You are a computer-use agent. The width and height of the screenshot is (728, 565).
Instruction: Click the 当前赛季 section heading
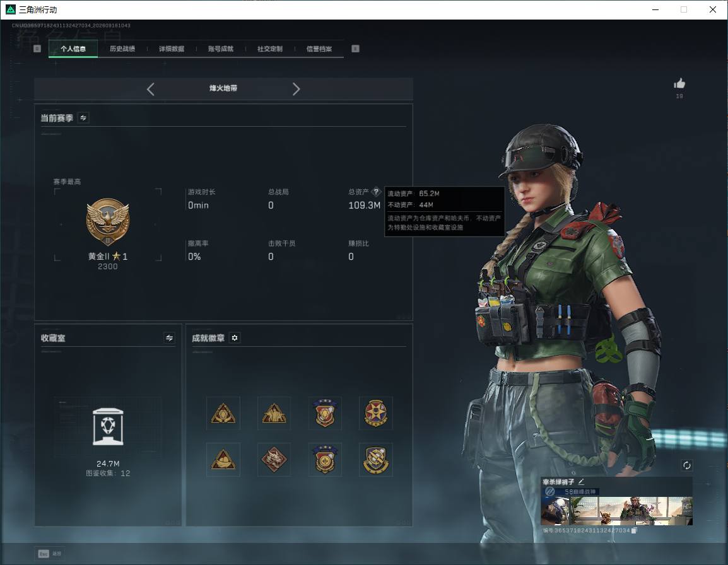coord(57,118)
